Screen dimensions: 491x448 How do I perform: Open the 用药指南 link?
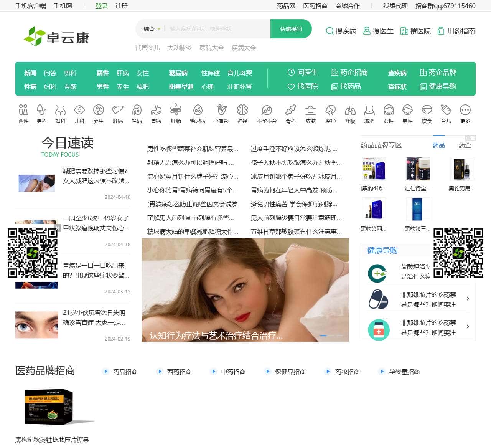[456, 31]
